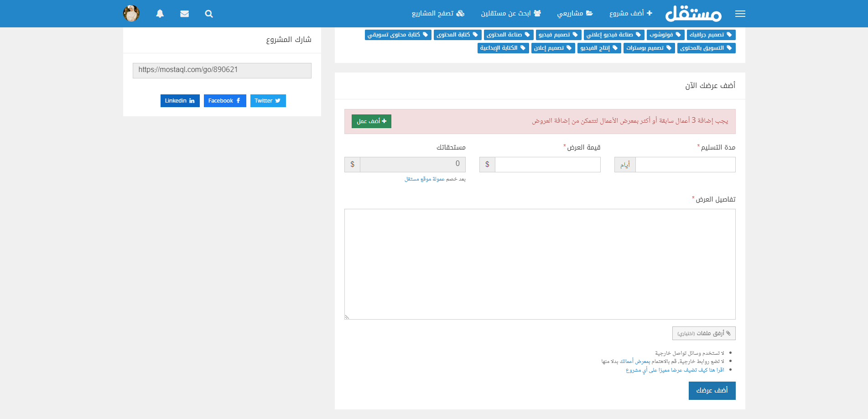This screenshot has width=868, height=419.
Task: Select the كتابة محتوى تسويقي tag
Action: 398,35
